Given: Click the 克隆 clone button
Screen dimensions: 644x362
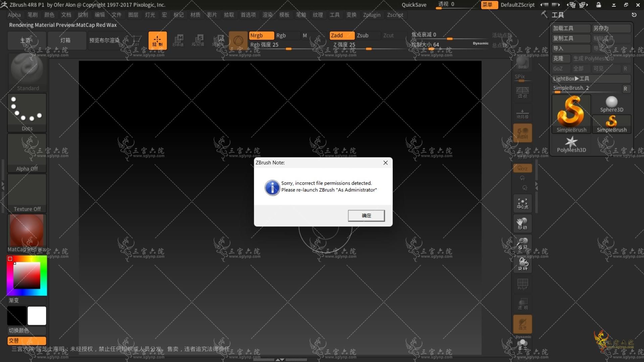Looking at the screenshot, I should [561, 58].
